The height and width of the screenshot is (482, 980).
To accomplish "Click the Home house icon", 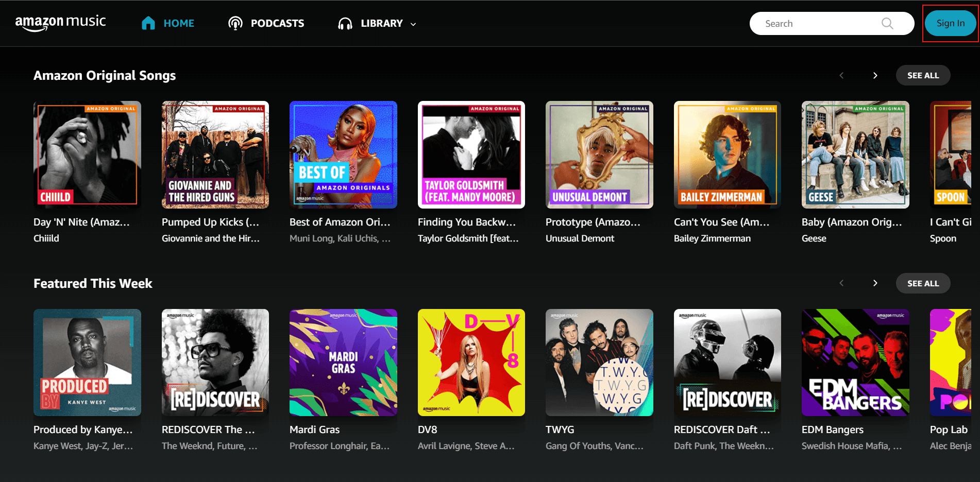I will point(148,23).
